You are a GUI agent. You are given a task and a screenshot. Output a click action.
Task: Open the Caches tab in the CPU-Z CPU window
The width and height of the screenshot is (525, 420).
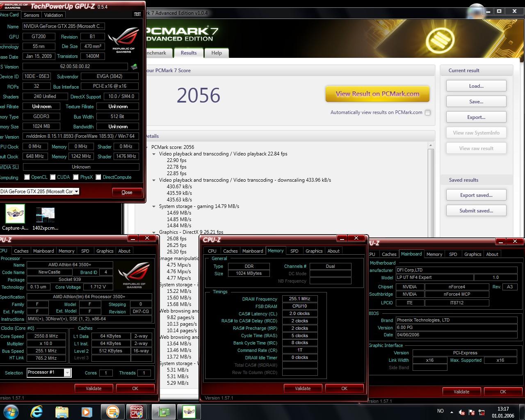tap(21, 251)
